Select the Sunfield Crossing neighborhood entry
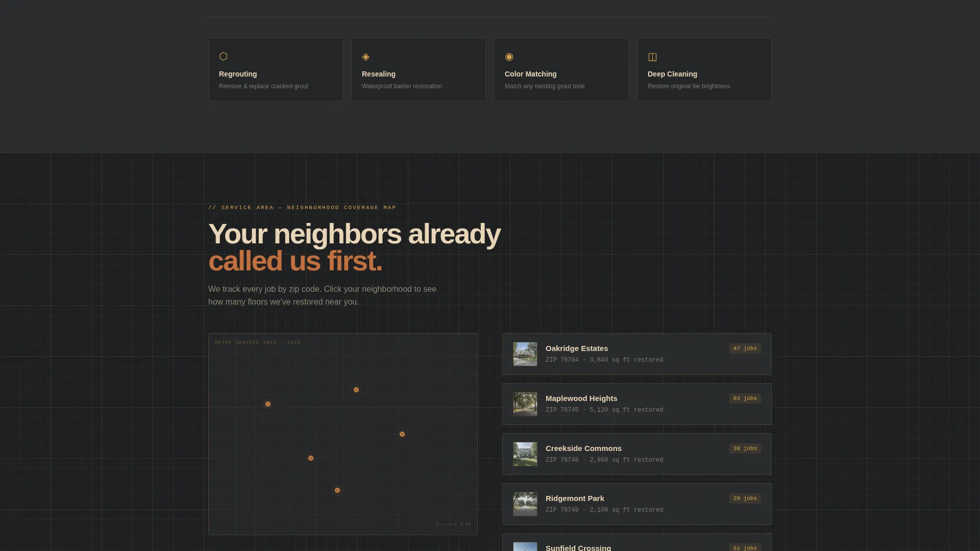Screen dimensions: 980x551 tap(637, 542)
